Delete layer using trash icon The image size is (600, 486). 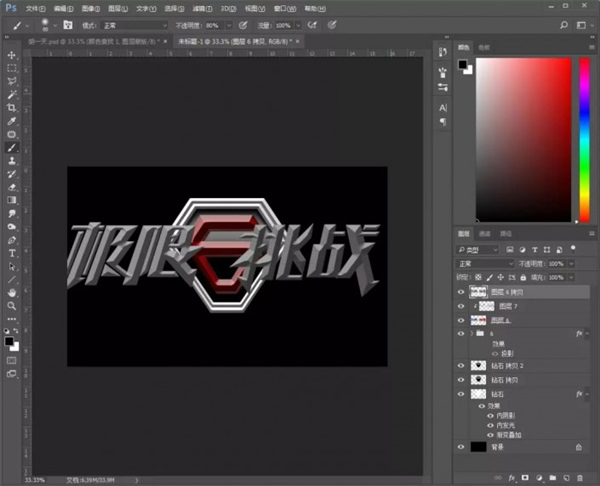(x=580, y=478)
